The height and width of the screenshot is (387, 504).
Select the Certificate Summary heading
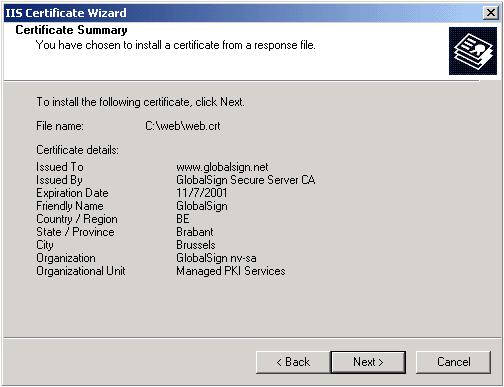click(x=71, y=30)
